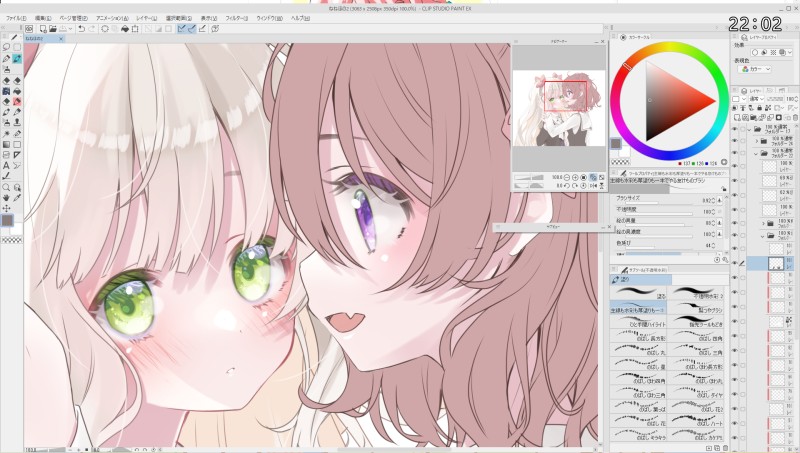Click the Navigator artwork thumbnail preview
The width and height of the screenshot is (800, 453).
[x=559, y=108]
